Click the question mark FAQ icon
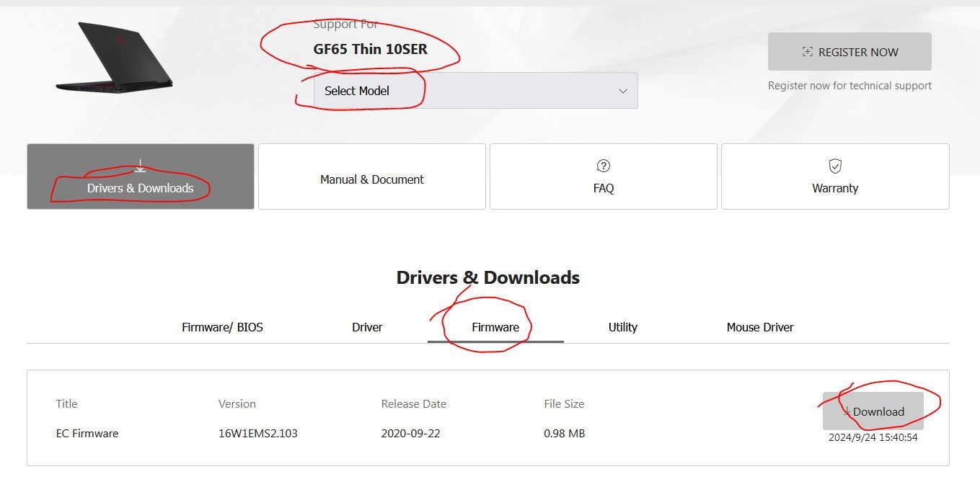 tap(604, 166)
